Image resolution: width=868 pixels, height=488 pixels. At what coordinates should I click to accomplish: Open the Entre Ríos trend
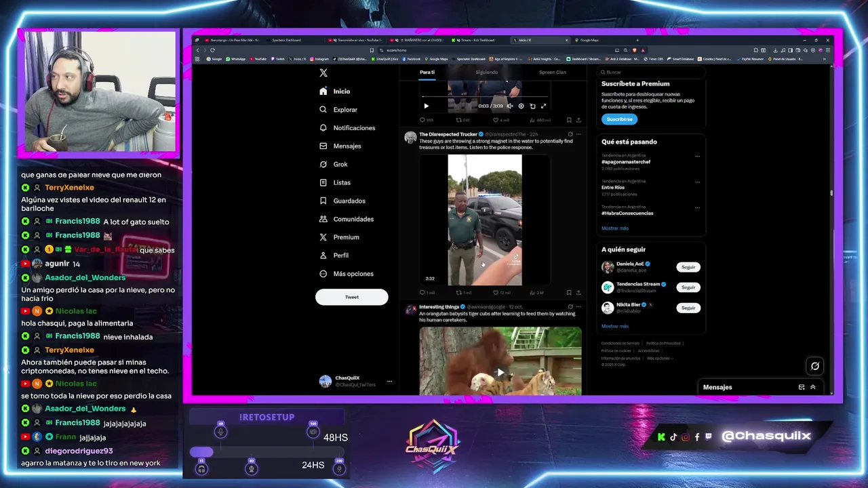click(x=614, y=188)
